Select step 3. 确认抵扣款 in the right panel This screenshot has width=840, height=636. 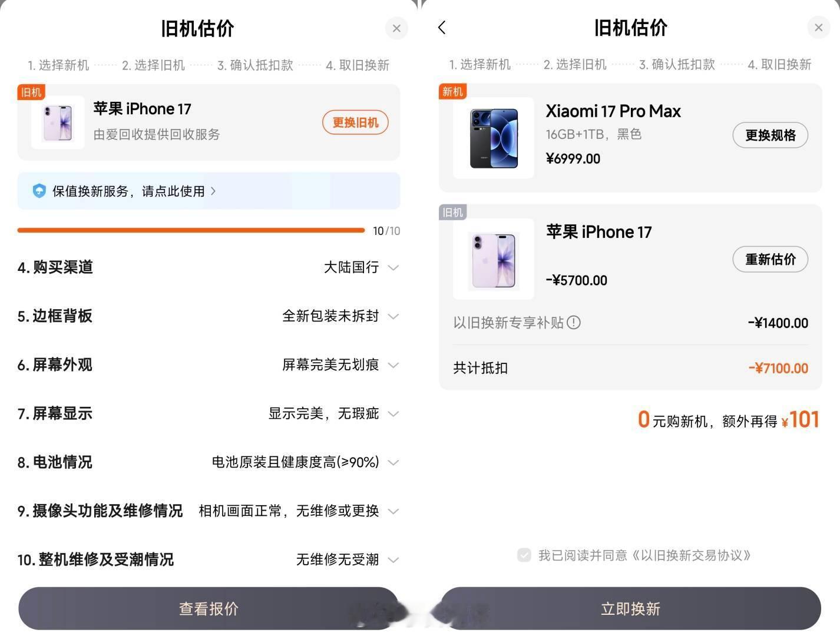pyautogui.click(x=677, y=65)
